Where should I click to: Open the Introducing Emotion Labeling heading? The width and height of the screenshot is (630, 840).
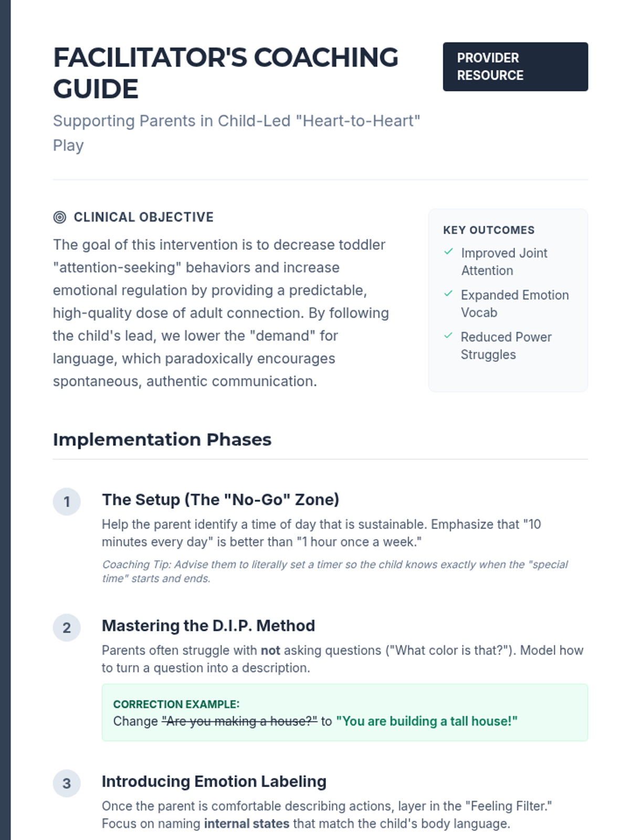pos(214,782)
